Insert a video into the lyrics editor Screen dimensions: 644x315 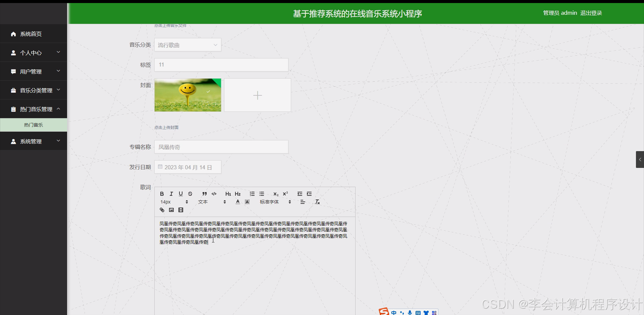[x=181, y=210]
